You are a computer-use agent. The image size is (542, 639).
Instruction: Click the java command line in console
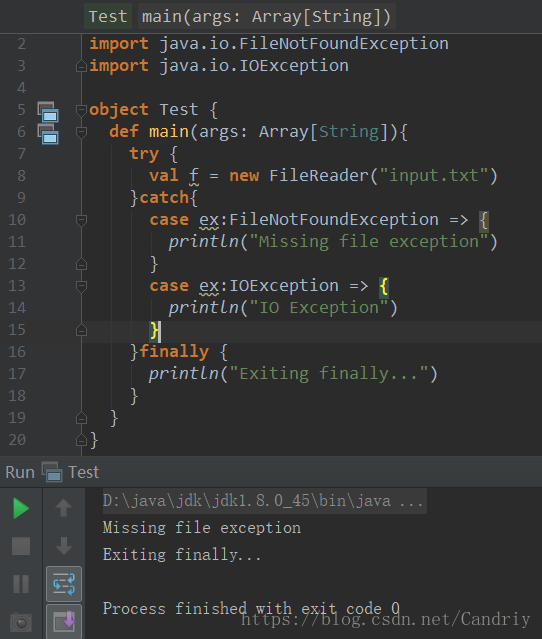tap(264, 501)
